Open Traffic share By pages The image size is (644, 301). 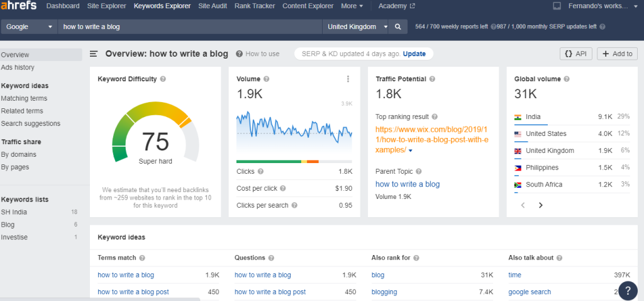coord(15,168)
